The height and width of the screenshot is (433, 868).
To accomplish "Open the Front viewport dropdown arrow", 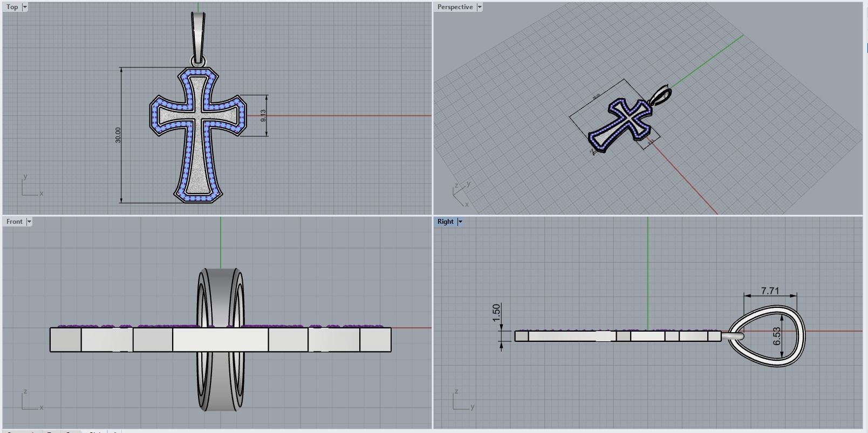I will 29,222.
